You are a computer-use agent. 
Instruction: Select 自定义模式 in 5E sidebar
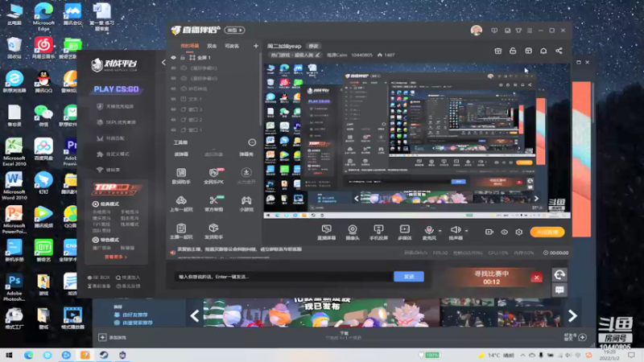[x=113, y=154]
